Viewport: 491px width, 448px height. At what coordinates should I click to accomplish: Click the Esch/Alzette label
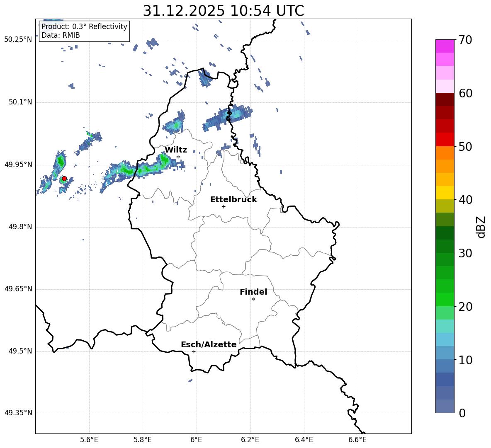click(209, 345)
